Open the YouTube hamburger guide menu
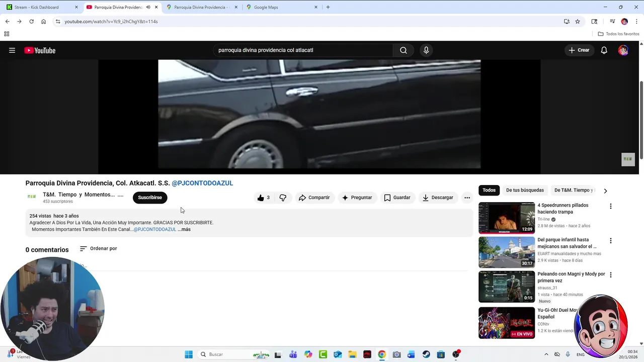 [12, 50]
